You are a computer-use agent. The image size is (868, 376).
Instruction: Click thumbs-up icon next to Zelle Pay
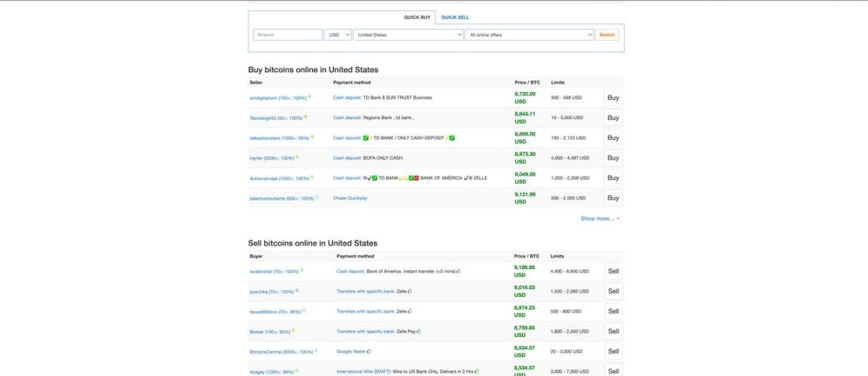click(418, 332)
